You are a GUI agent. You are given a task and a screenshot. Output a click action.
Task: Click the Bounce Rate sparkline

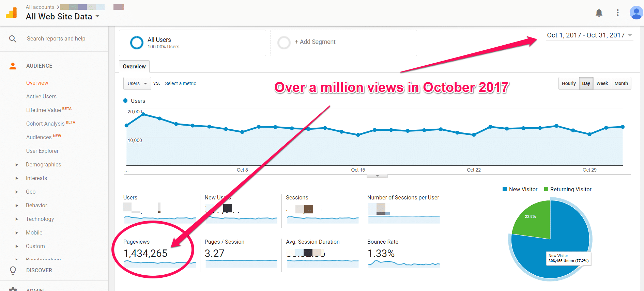point(404,264)
